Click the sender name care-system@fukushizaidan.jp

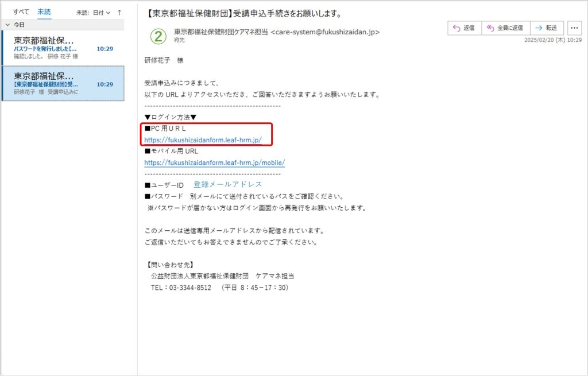pyautogui.click(x=276, y=32)
